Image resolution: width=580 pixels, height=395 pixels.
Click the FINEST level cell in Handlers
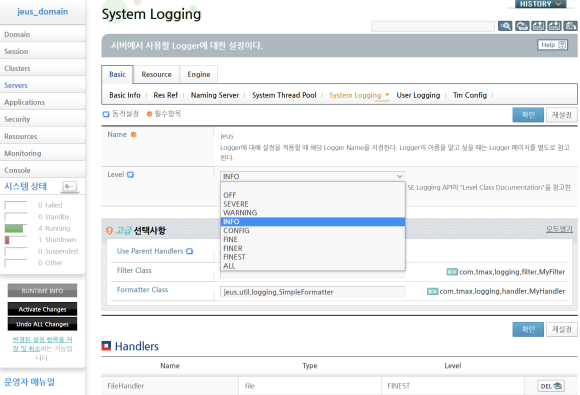click(453, 386)
